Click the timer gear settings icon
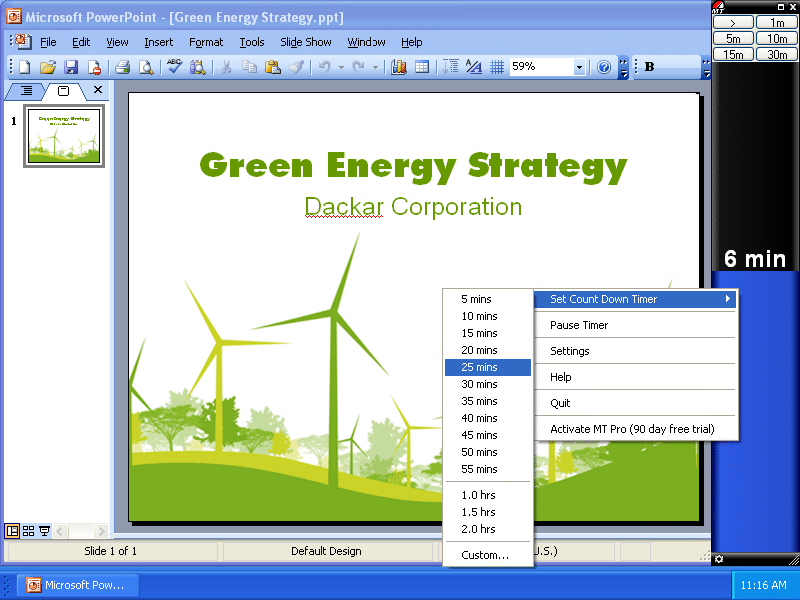The height and width of the screenshot is (600, 800). pos(719,559)
